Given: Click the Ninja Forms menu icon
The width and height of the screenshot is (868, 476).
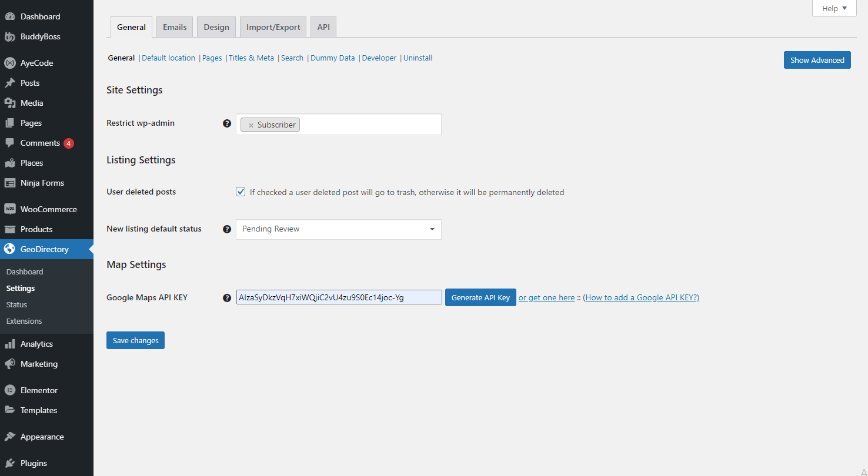Looking at the screenshot, I should (x=9, y=183).
